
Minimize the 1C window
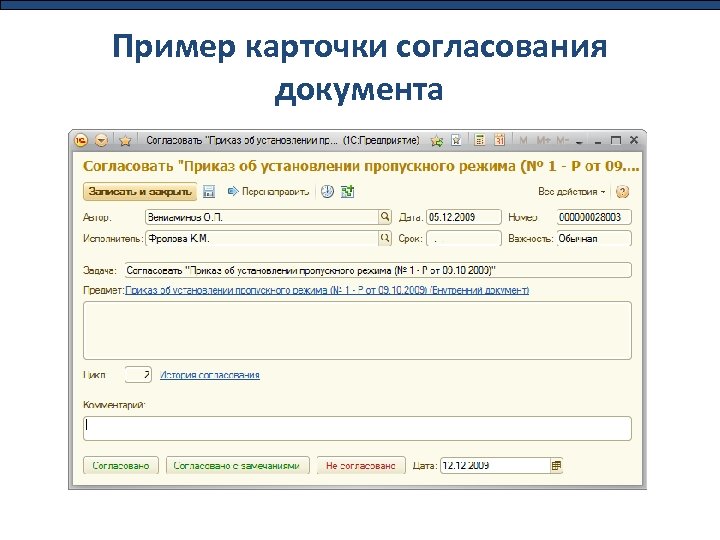pos(597,141)
